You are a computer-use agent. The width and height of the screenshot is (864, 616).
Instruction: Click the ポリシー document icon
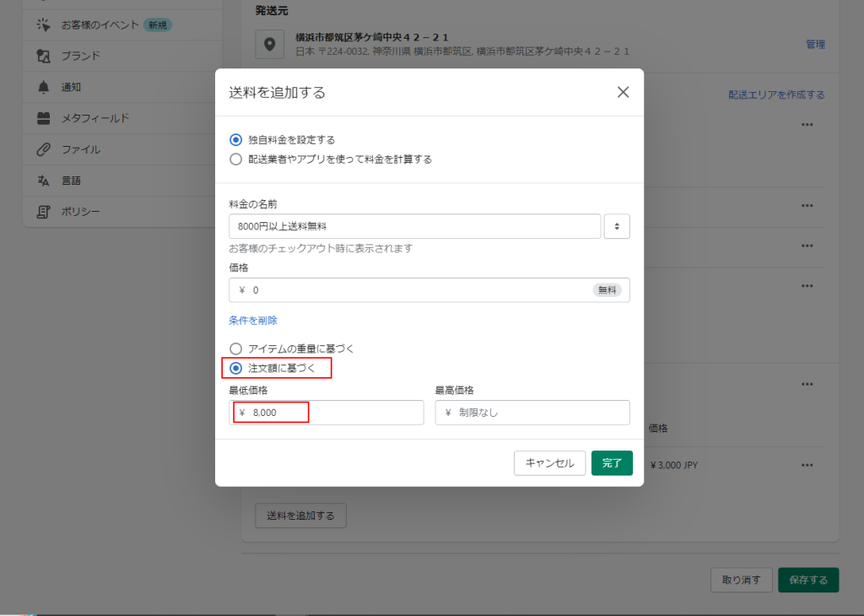pyautogui.click(x=43, y=212)
